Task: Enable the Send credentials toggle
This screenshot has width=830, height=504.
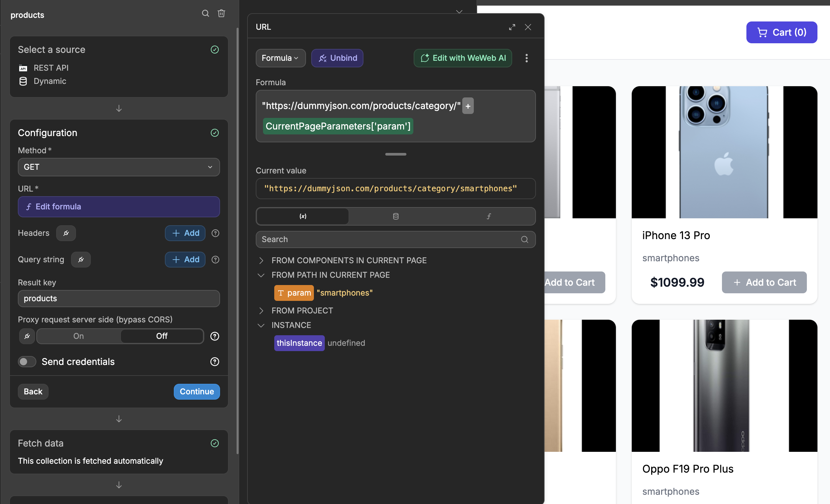Action: click(27, 362)
